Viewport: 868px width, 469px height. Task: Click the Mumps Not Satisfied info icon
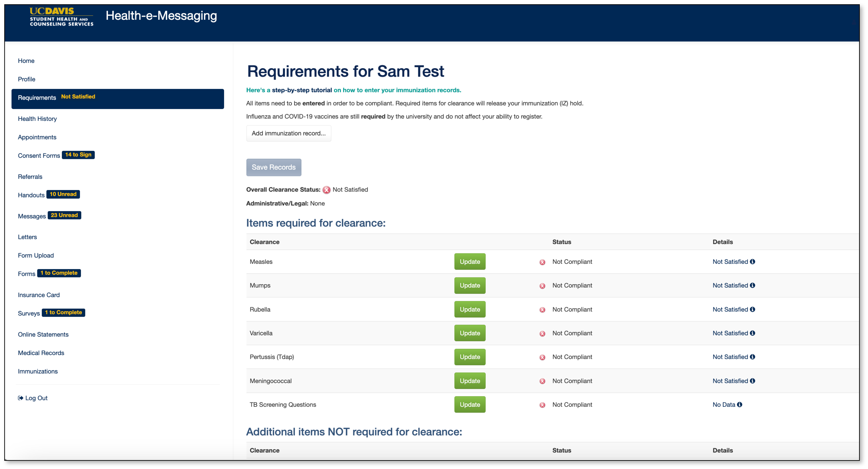tap(752, 285)
